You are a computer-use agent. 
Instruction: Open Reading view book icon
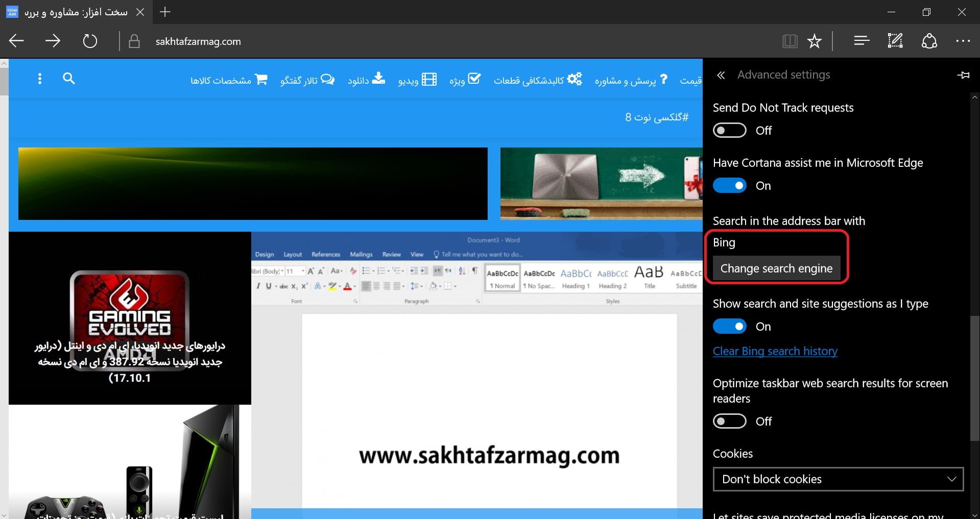pyautogui.click(x=790, y=41)
